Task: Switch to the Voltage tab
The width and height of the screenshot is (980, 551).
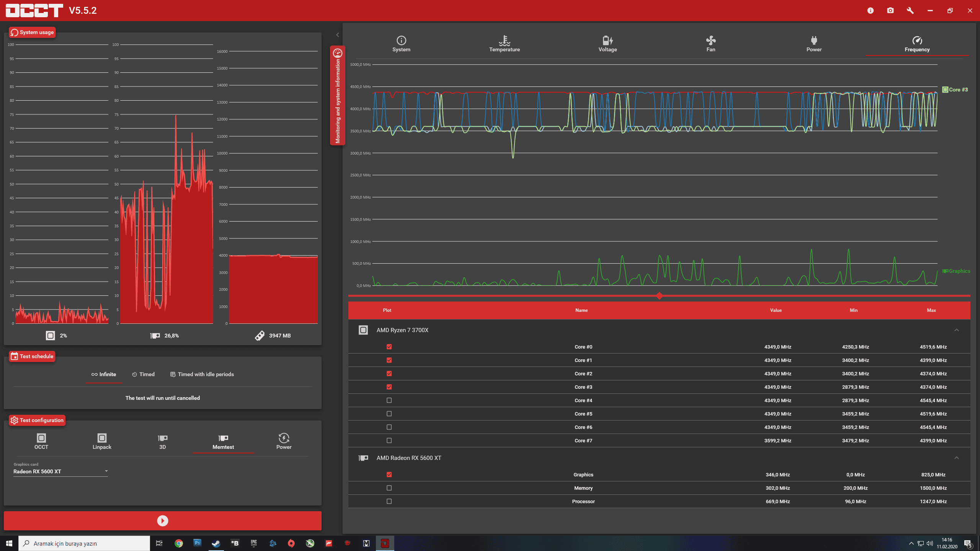Action: [608, 44]
